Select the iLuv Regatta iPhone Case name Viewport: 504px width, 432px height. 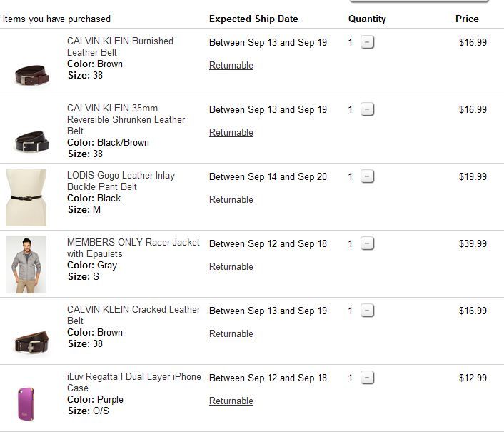pos(133,382)
